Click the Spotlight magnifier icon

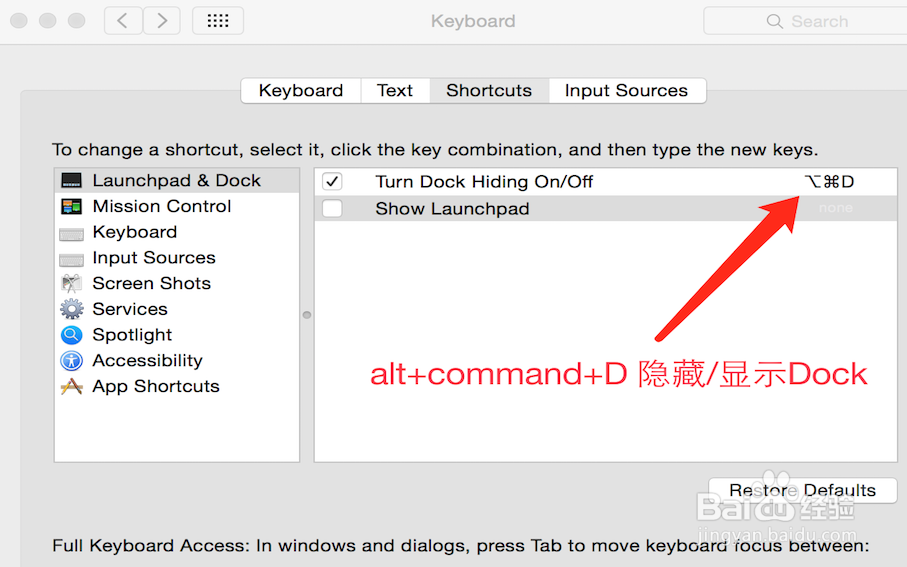tap(71, 335)
